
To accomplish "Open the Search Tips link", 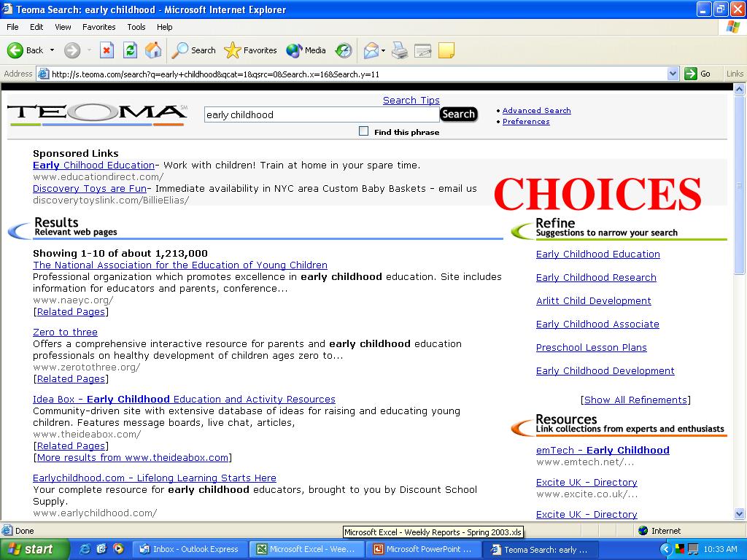I will [411, 100].
